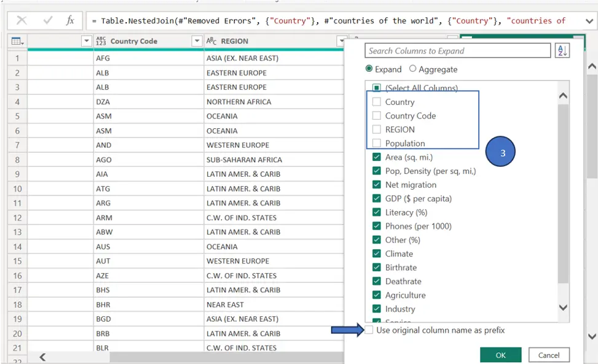Click the window's vertical scroll-up arrow
Viewport: 598px width, 364px height.
pos(592,66)
